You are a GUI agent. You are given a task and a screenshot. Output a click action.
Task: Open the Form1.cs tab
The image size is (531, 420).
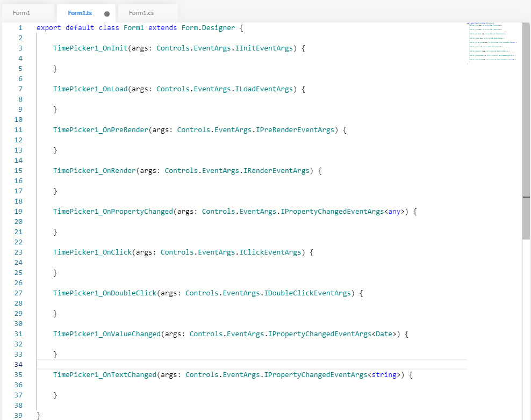[142, 13]
